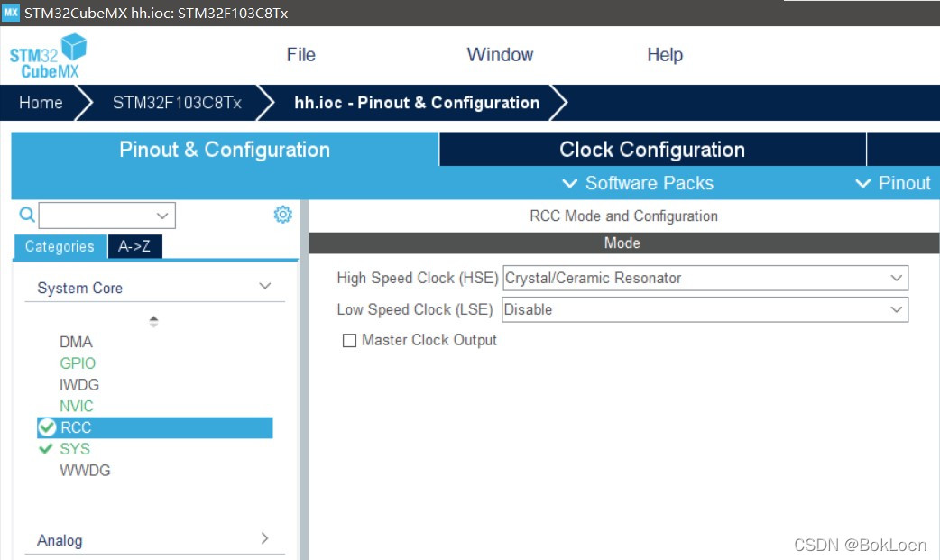This screenshot has width=940, height=560.
Task: Click the search magnifier icon
Action: (26, 214)
